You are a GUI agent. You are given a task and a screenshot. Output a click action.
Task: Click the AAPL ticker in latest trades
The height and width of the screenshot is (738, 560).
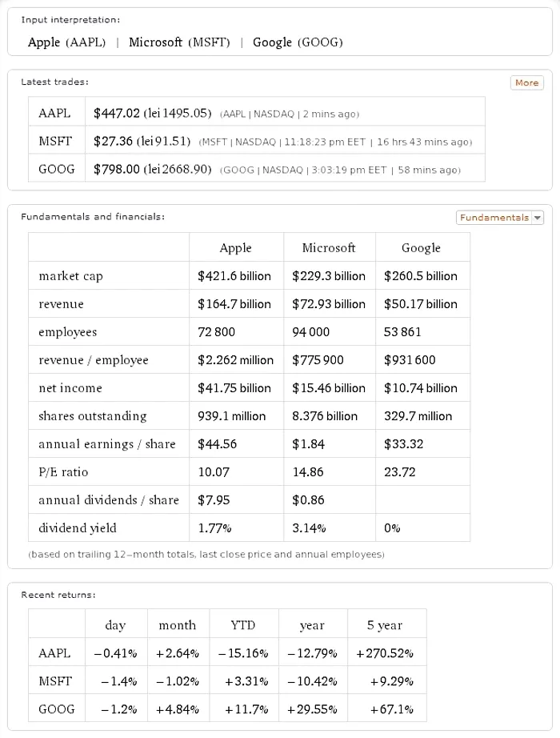54,111
